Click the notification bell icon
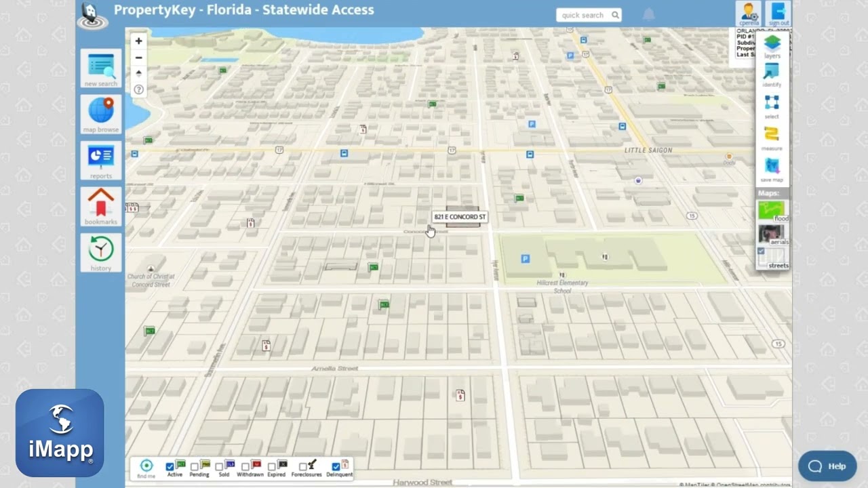 pos(649,15)
